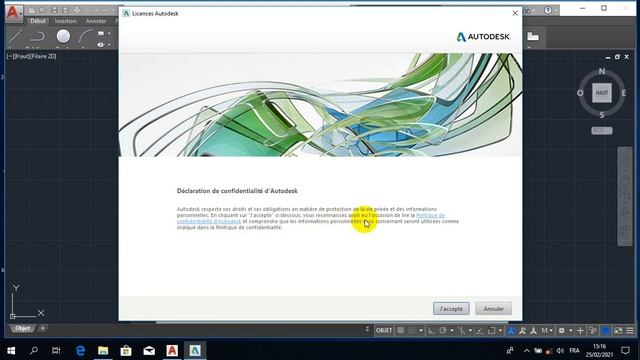
Task: Click the N direction on the ViewCube compass
Action: (x=602, y=71)
